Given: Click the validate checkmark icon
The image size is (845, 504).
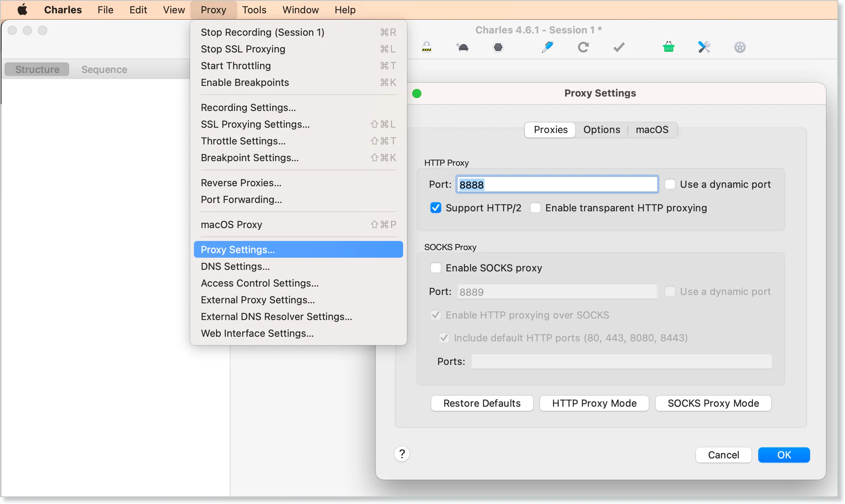Looking at the screenshot, I should (x=618, y=47).
